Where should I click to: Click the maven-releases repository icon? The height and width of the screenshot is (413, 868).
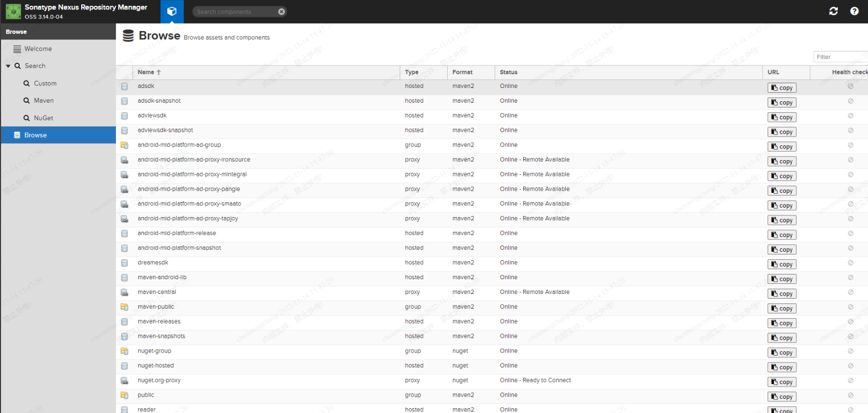click(x=124, y=322)
